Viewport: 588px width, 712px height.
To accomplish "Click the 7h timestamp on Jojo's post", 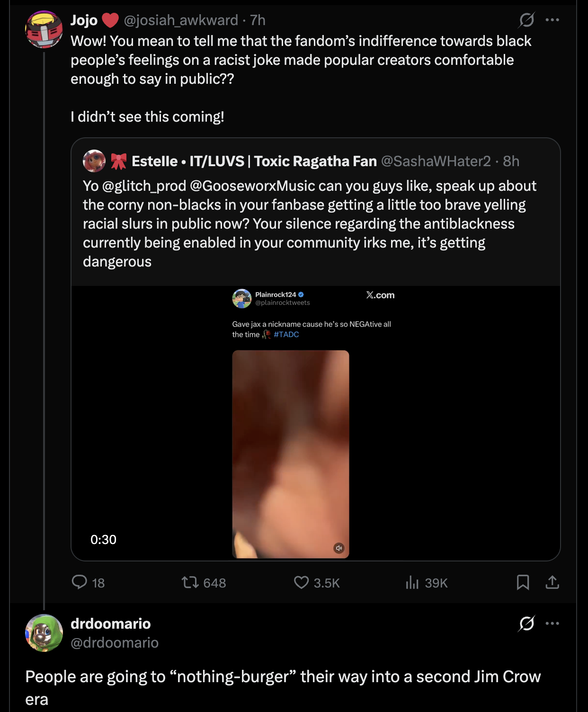I will [258, 20].
